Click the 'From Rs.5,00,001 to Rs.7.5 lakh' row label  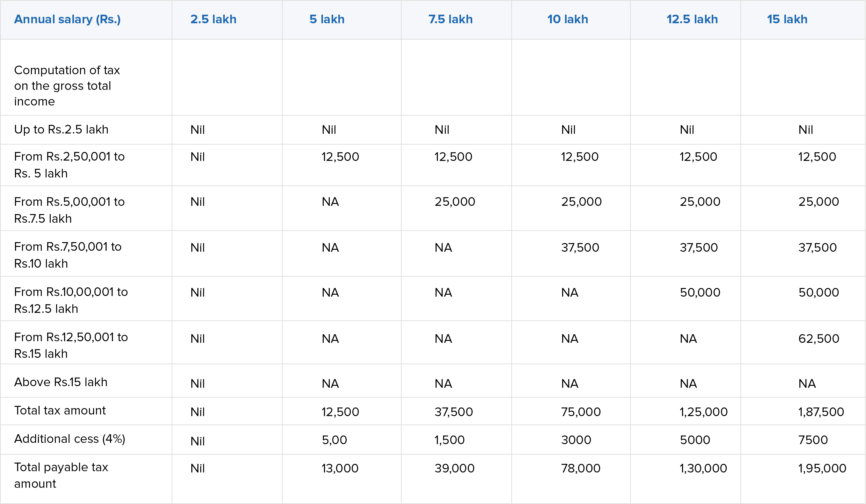pyautogui.click(x=69, y=210)
